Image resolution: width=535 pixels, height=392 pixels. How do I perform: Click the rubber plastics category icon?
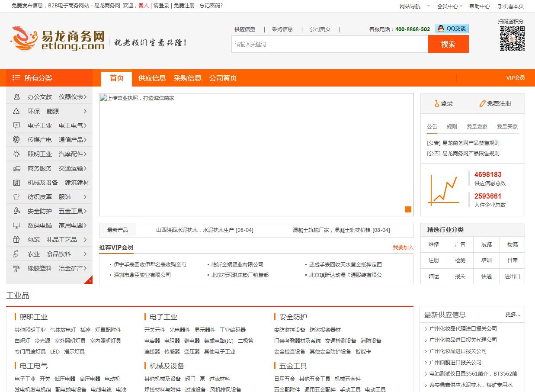[16, 268]
